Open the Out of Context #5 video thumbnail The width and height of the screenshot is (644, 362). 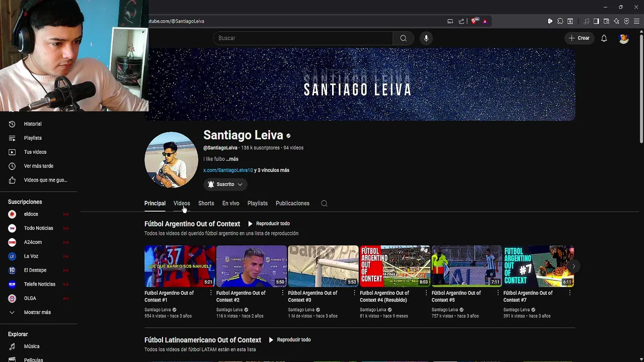[467, 266]
